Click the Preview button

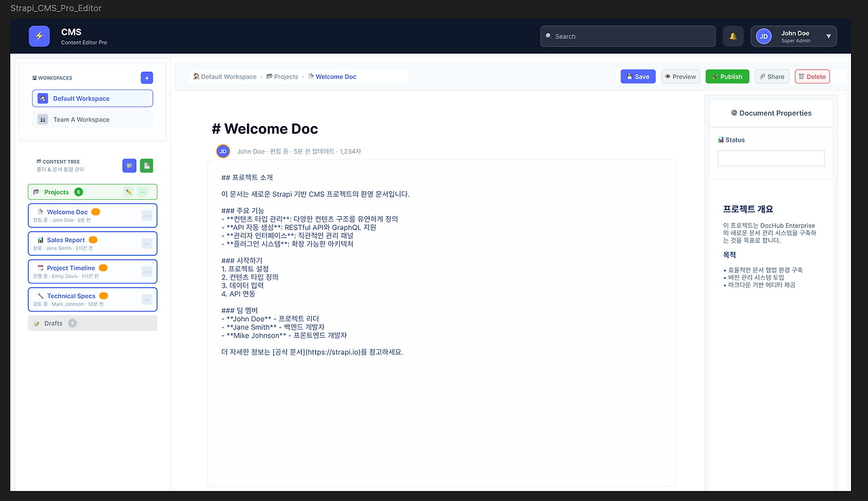pos(680,77)
